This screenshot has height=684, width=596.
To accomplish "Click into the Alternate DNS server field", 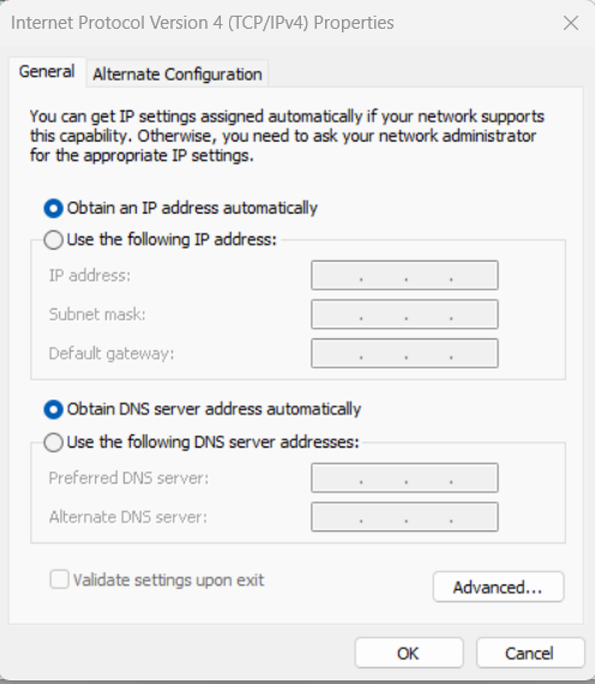I will [x=404, y=517].
